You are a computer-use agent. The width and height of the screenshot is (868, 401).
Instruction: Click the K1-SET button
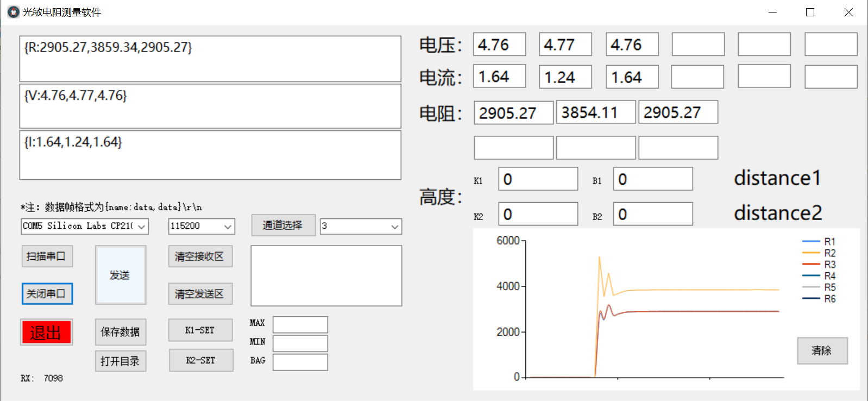(x=200, y=330)
